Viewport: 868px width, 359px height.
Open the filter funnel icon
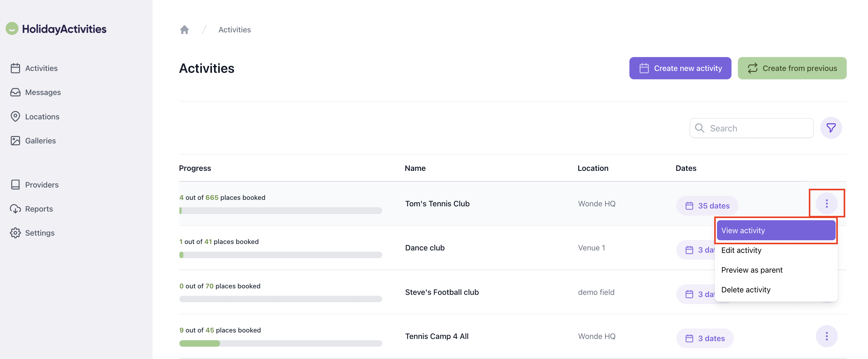pyautogui.click(x=831, y=128)
